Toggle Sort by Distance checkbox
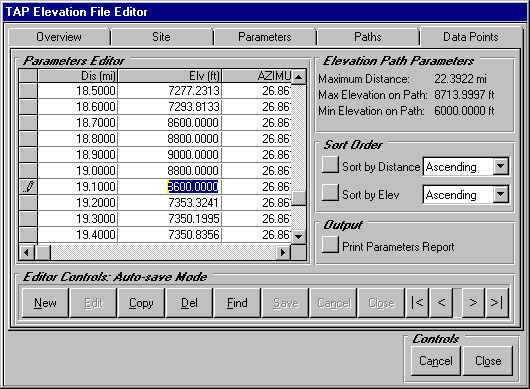 pos(330,165)
